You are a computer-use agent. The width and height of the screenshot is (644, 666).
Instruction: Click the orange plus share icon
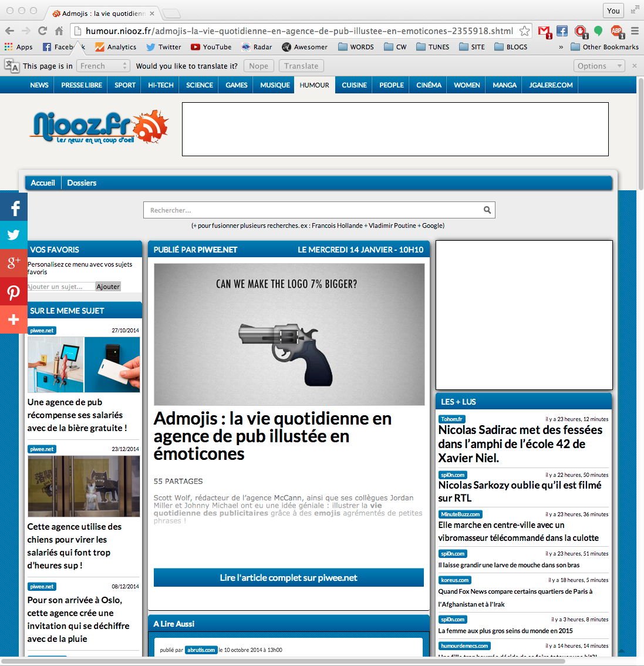14,319
